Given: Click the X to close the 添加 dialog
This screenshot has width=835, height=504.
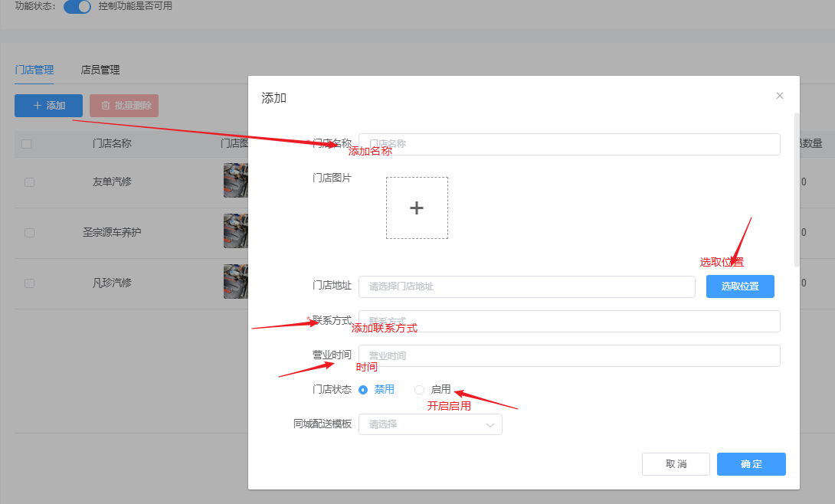Looking at the screenshot, I should pos(779,95).
